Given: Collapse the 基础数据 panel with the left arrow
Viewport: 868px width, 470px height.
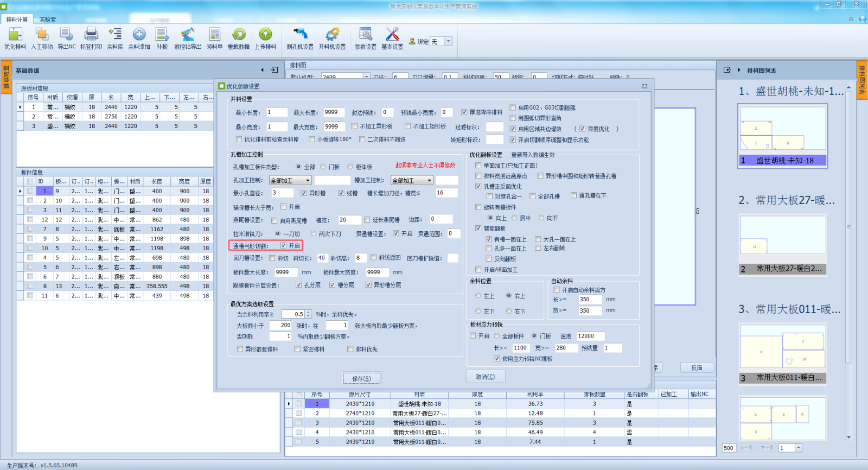Looking at the screenshot, I should coord(263,70).
